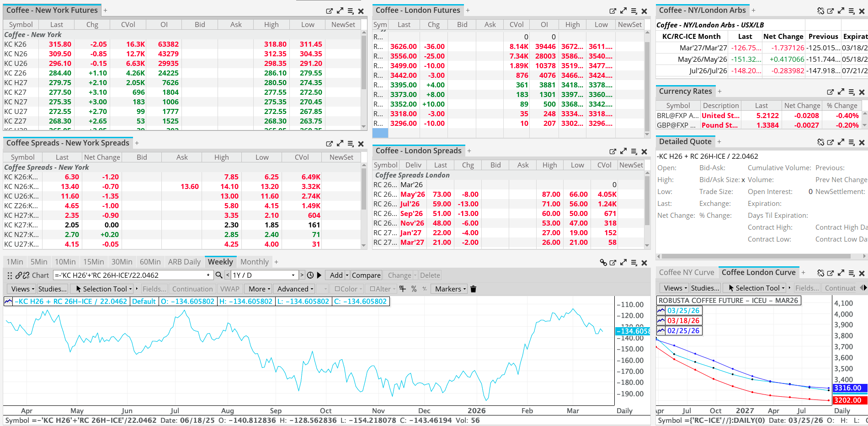Unlink the Detailed Quote panel
This screenshot has height=426, width=868.
(820, 142)
